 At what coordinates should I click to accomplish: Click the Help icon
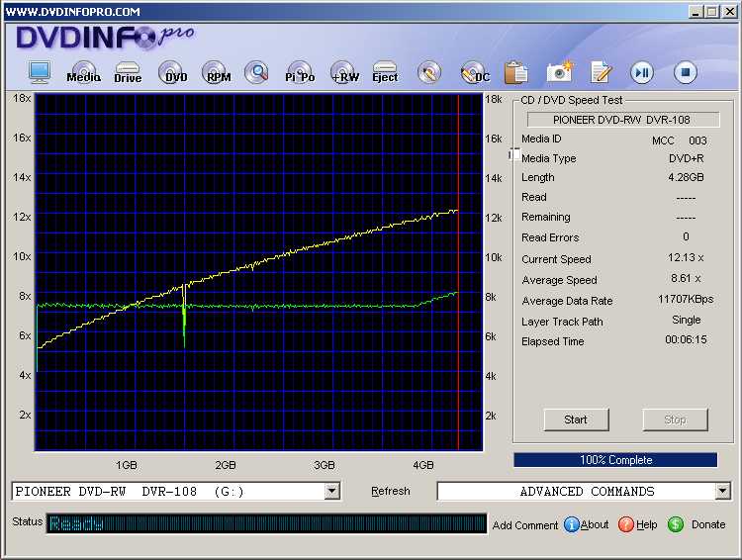(x=625, y=524)
